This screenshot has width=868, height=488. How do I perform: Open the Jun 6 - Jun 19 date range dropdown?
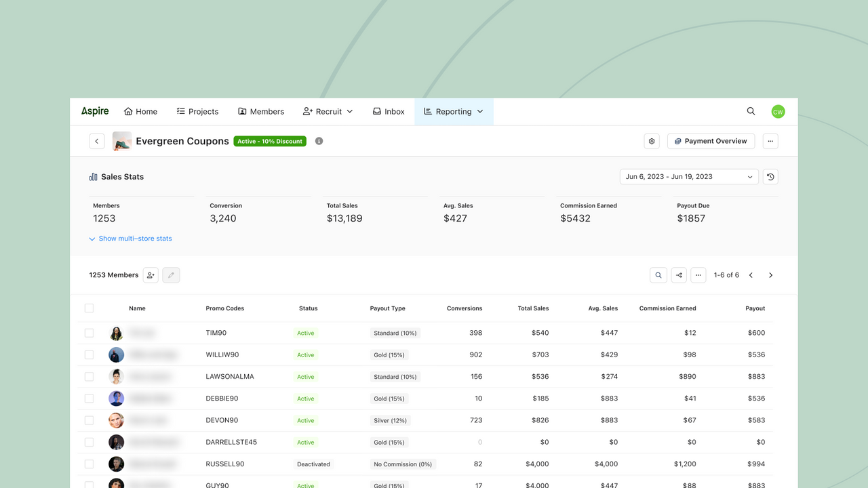pyautogui.click(x=688, y=177)
